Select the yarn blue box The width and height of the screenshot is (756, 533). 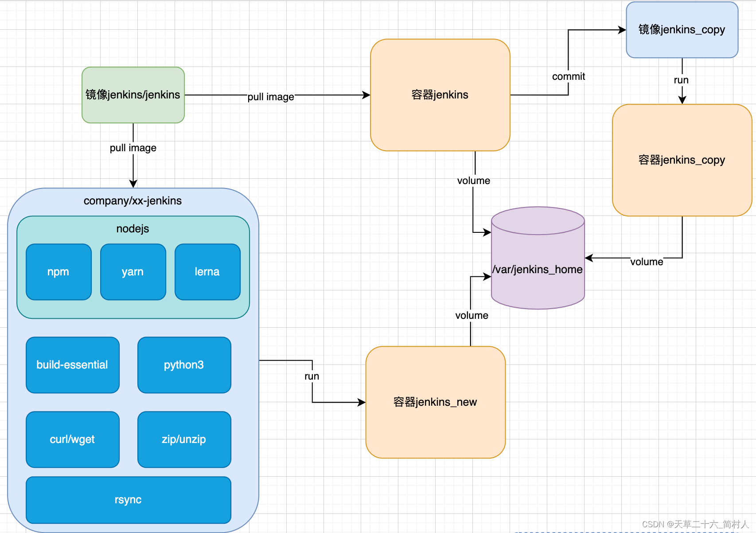133,272
